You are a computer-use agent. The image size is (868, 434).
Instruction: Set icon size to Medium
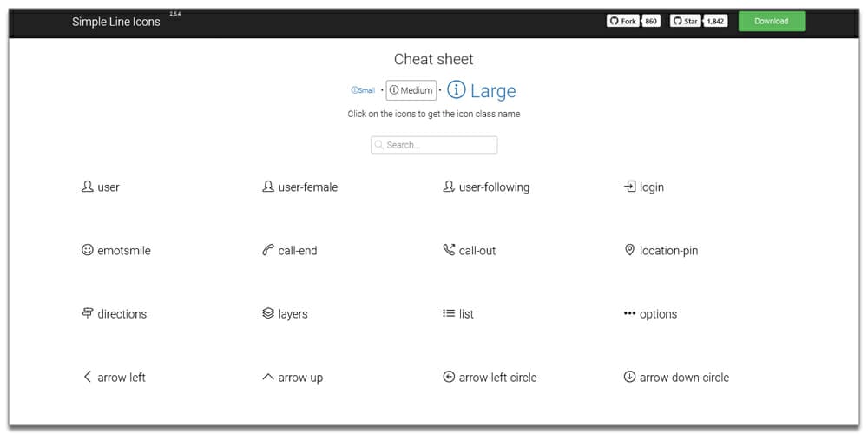(x=411, y=90)
